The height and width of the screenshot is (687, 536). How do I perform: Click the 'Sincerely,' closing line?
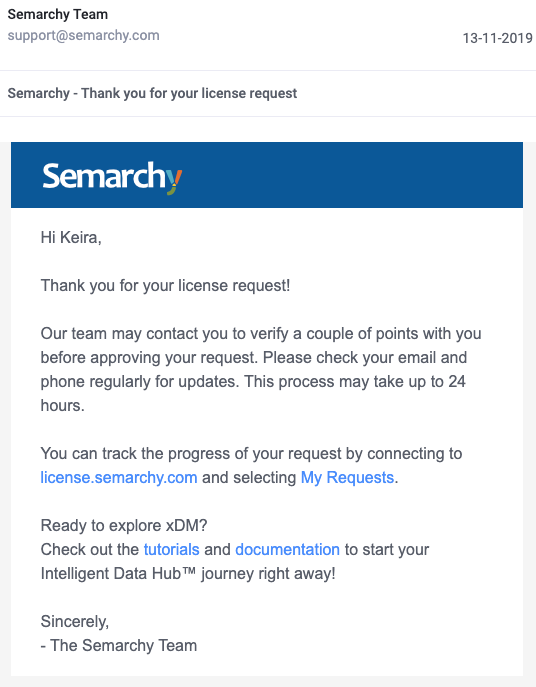[75, 622]
